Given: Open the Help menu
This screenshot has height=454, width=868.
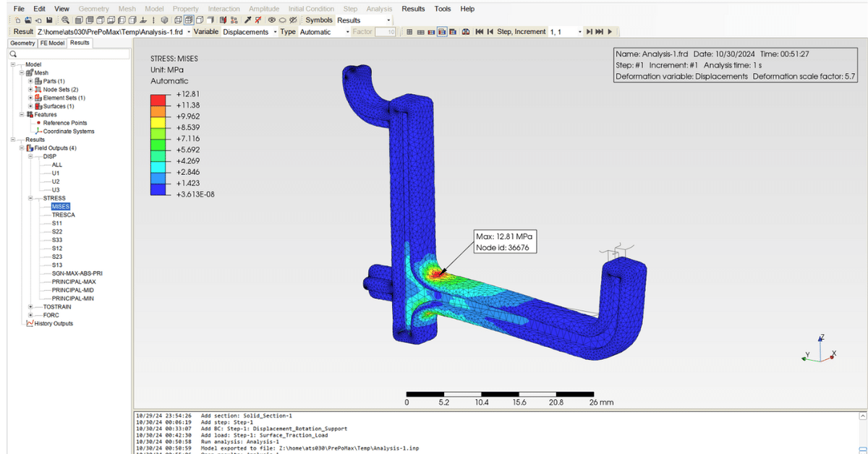Looking at the screenshot, I should pyautogui.click(x=467, y=9).
